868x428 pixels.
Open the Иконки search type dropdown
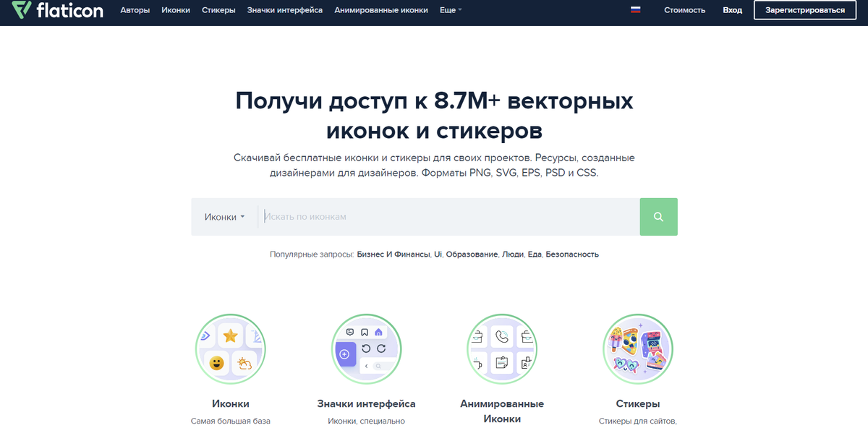[x=225, y=216]
